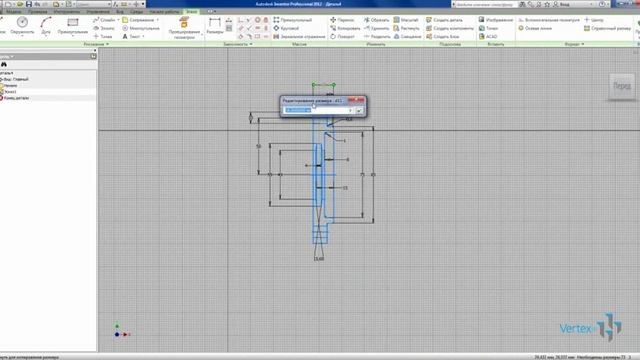Image resolution: width=640 pixels, height=360 pixels.
Task: Click the Split (Разделить) tool
Action: 377,36
